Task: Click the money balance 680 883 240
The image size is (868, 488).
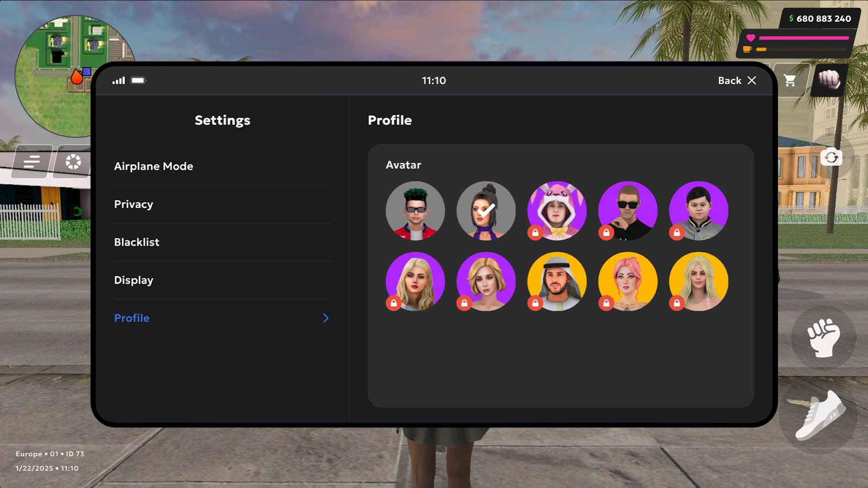Action: 820,18
